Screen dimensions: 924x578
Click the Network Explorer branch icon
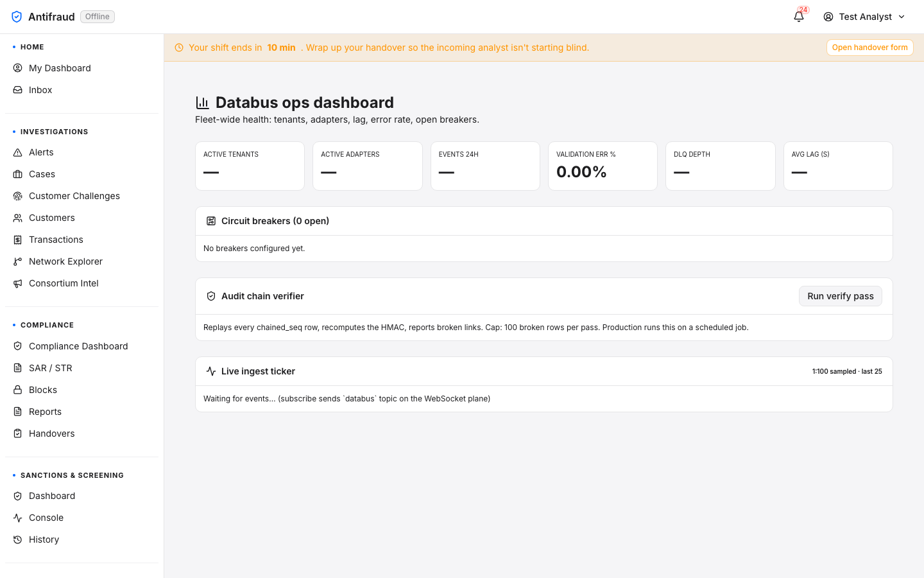(x=18, y=261)
